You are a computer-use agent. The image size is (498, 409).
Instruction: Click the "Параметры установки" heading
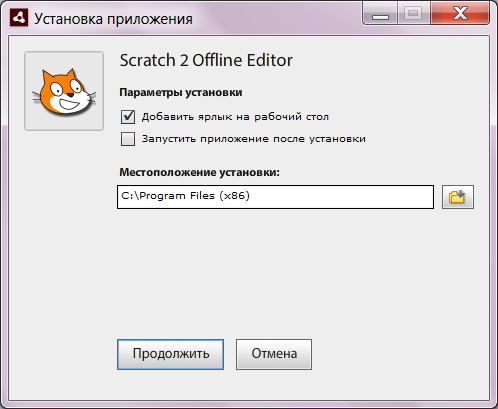[181, 92]
